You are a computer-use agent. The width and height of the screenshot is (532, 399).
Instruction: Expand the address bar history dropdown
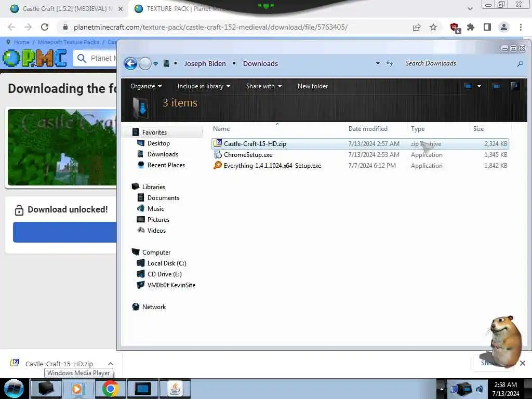coord(378,63)
